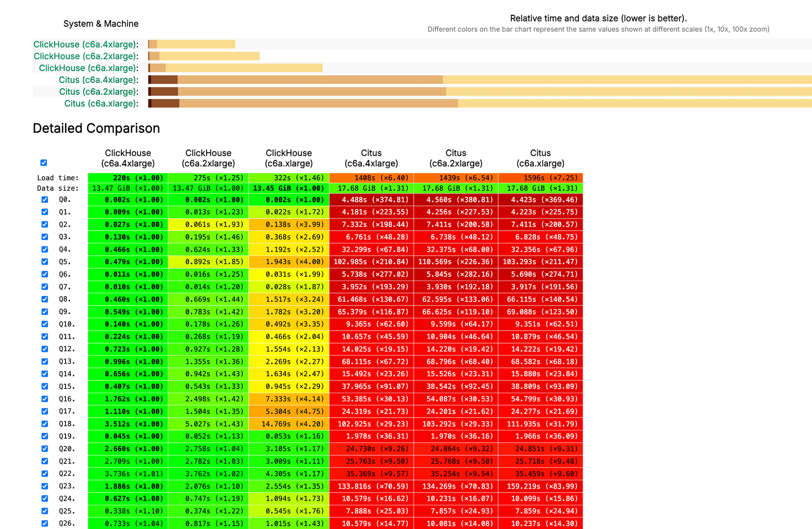The height and width of the screenshot is (529, 812).
Task: Toggle the Q7 checkbox
Action: click(x=44, y=287)
